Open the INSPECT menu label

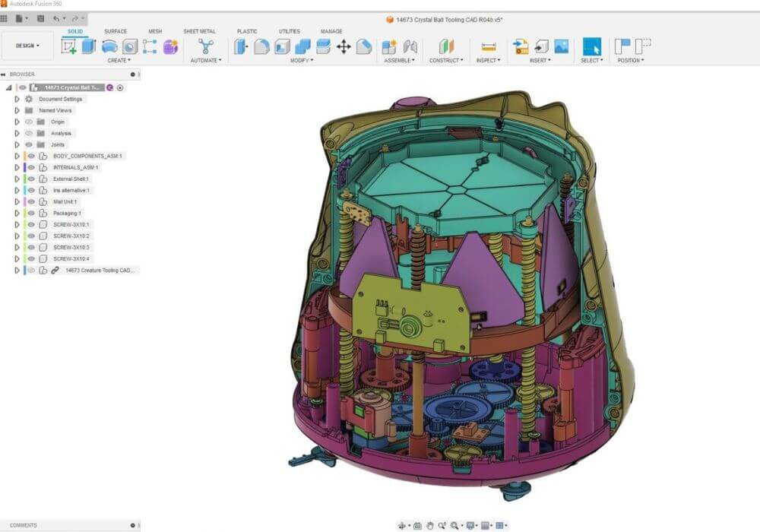coord(488,61)
